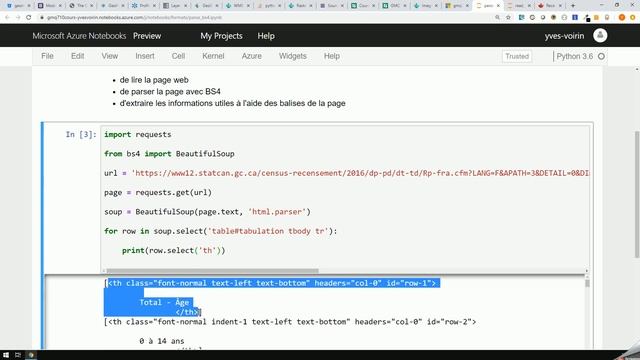640x360 pixels.
Task: Open a new browser tab with plus
Action: 573,6
